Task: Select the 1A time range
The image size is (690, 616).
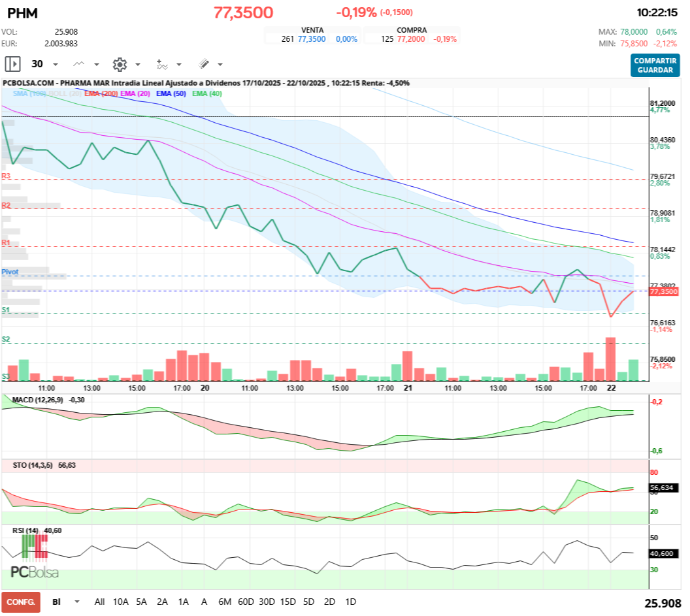Action: pyautogui.click(x=183, y=602)
